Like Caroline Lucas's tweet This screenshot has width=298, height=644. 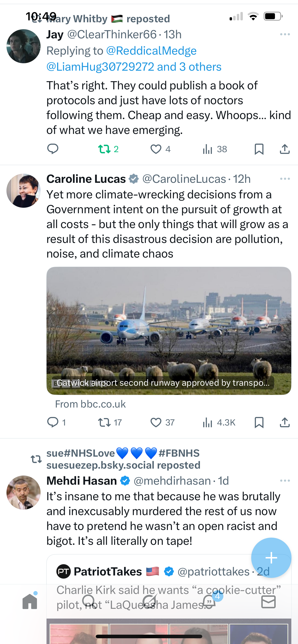click(x=156, y=422)
